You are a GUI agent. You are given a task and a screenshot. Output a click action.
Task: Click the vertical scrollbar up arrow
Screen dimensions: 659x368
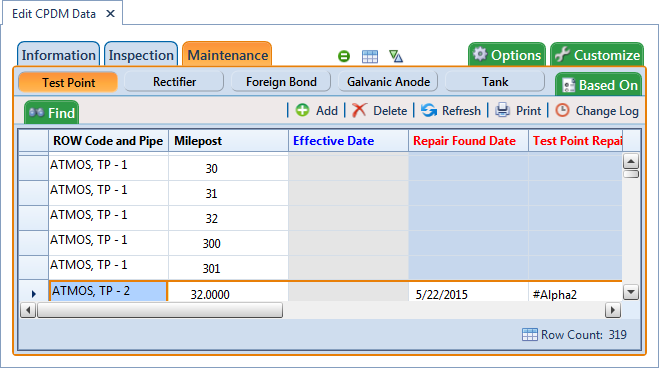tap(631, 161)
